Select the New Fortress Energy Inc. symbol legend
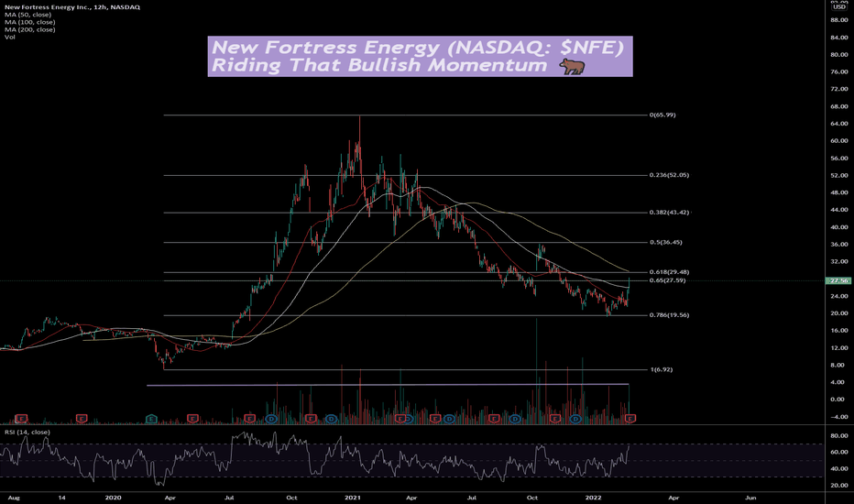 71,7
